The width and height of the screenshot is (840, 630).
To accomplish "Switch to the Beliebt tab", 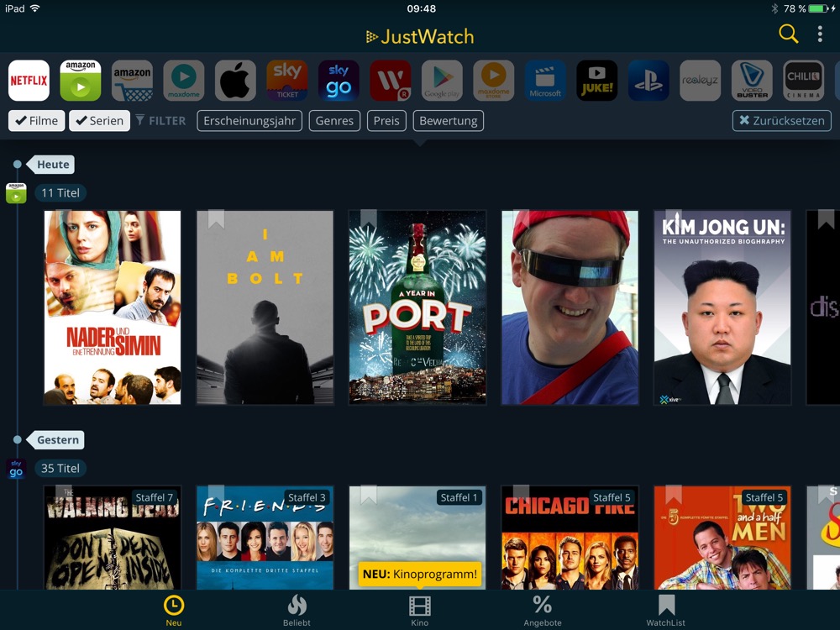I will point(297,611).
